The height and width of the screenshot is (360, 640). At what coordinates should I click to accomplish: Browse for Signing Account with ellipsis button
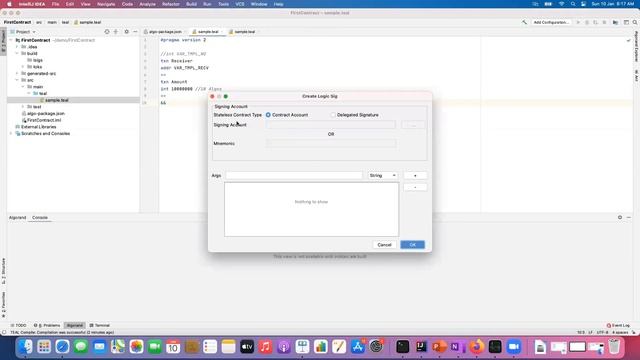(x=413, y=125)
